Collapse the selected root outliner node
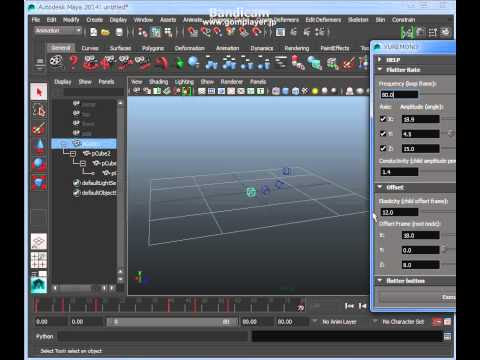The width and height of the screenshot is (480, 360). point(64,144)
